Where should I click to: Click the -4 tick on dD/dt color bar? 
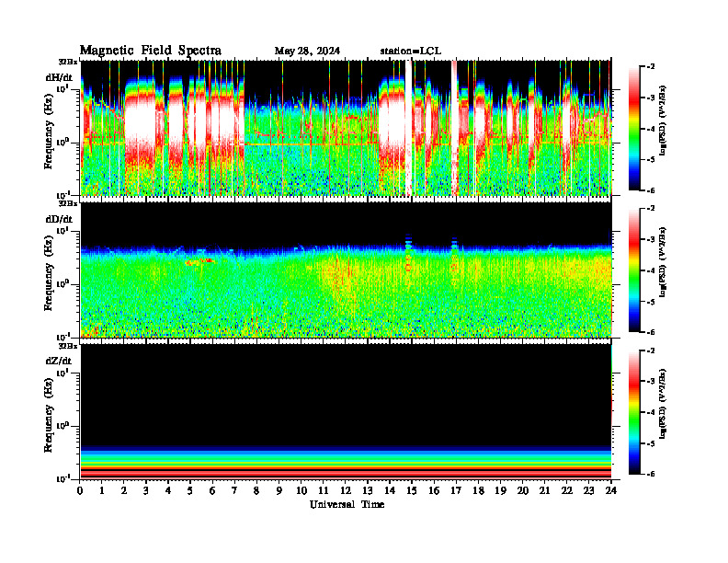coord(650,270)
